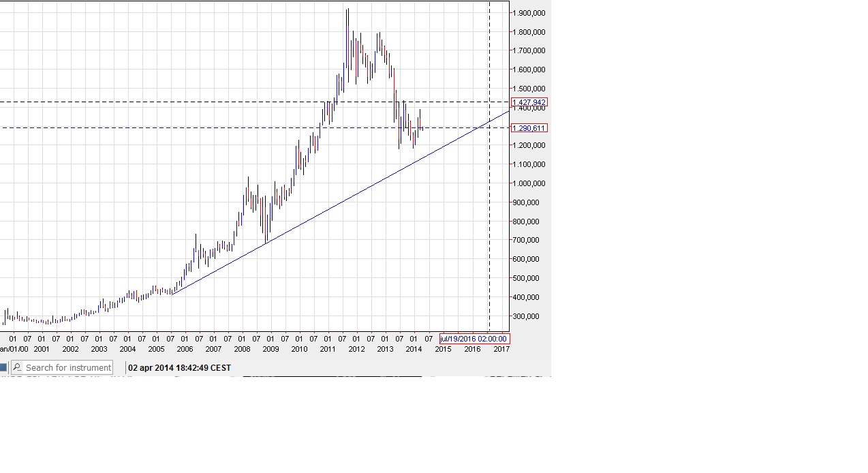Click the 1.600,000 price axis label

[529, 70]
